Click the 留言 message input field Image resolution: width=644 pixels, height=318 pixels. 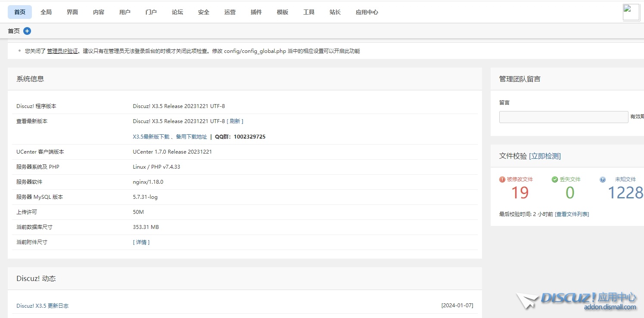(x=563, y=117)
